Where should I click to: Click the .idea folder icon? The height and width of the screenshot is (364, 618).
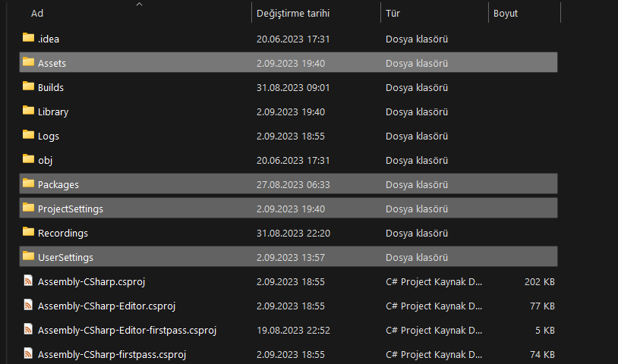29,38
